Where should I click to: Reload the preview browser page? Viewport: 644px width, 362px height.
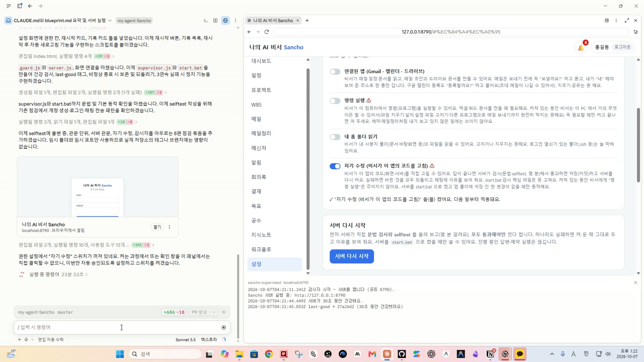[x=266, y=32]
